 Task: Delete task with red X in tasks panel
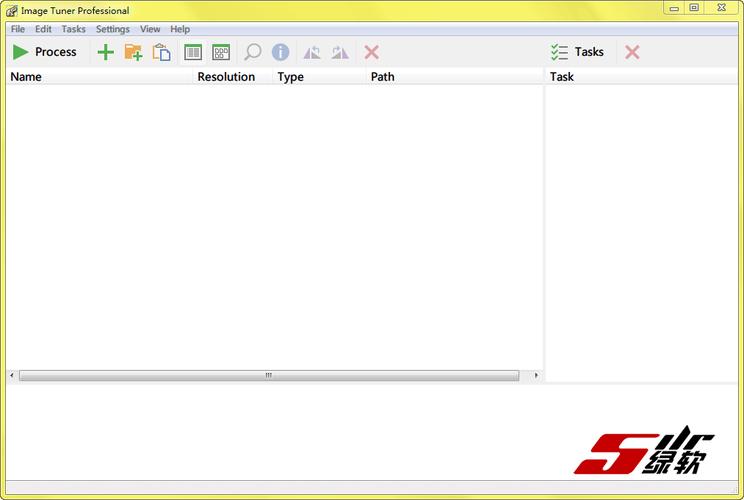pos(632,52)
